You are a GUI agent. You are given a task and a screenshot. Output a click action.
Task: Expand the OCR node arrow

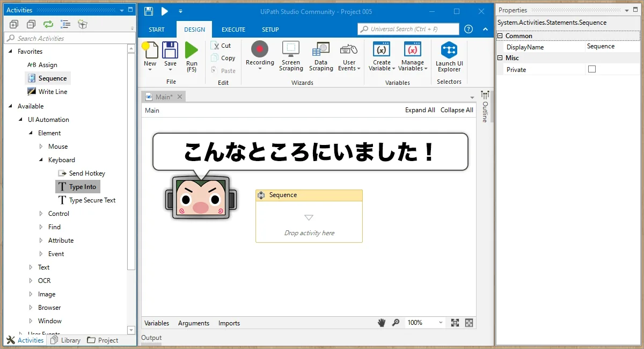31,281
